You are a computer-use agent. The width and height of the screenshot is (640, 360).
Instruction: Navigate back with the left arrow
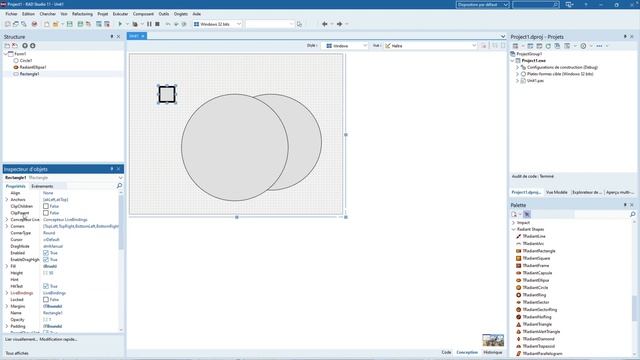coord(325,24)
